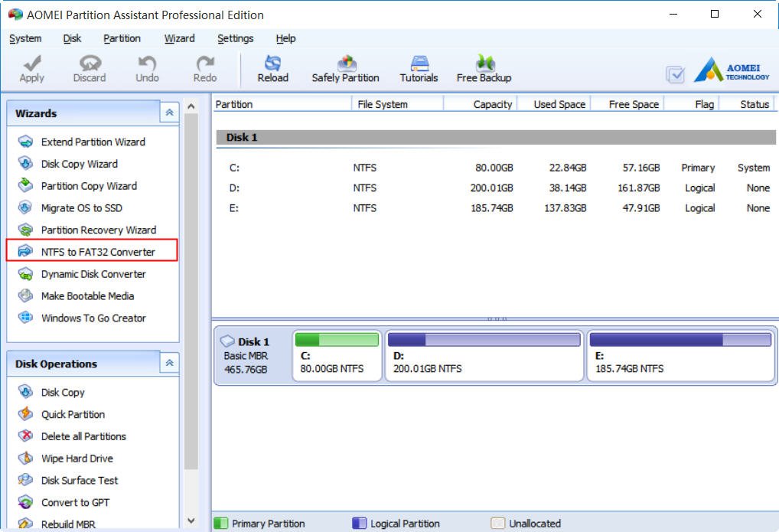Sort by Partition column header

pos(282,104)
